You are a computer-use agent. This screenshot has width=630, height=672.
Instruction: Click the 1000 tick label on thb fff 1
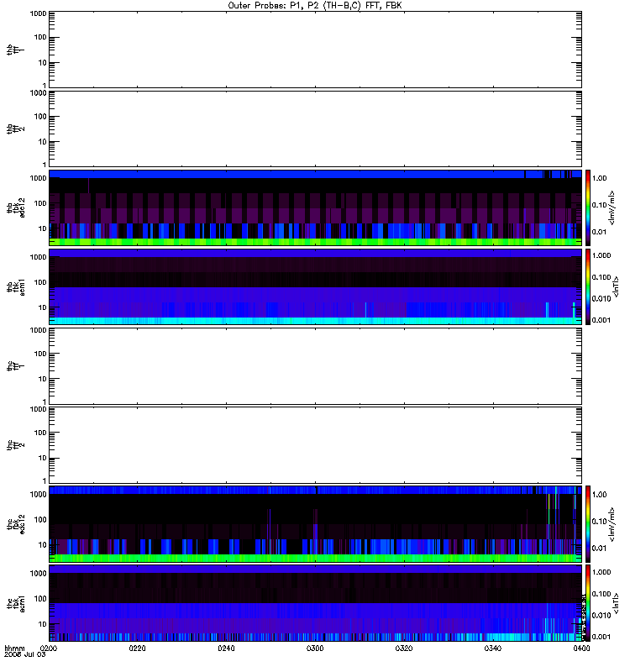tap(38, 13)
